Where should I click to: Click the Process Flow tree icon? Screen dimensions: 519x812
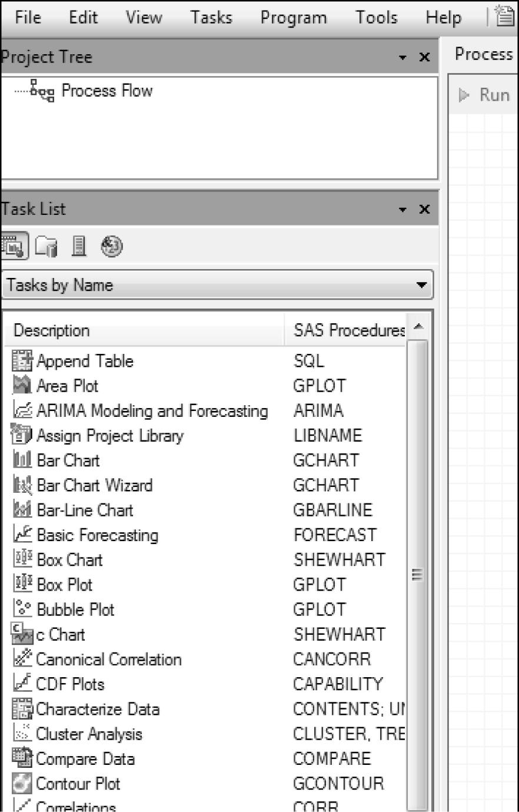pos(42,91)
